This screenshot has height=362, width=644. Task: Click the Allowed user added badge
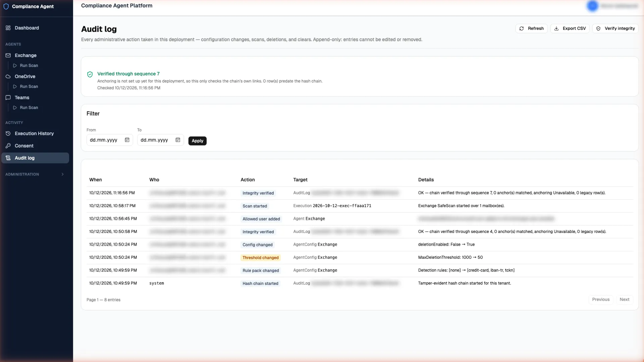click(x=261, y=219)
